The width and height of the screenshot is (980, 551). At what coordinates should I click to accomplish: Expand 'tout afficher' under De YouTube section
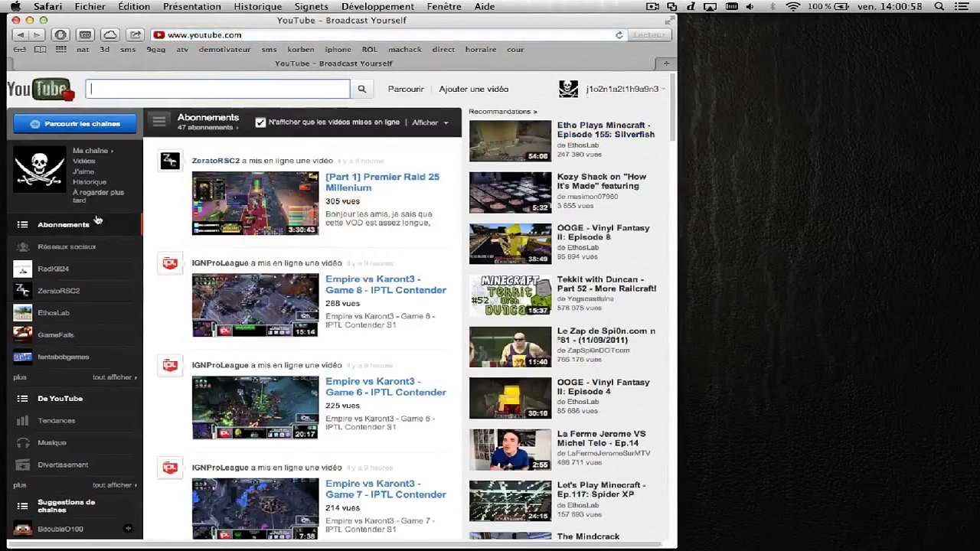[115, 485]
